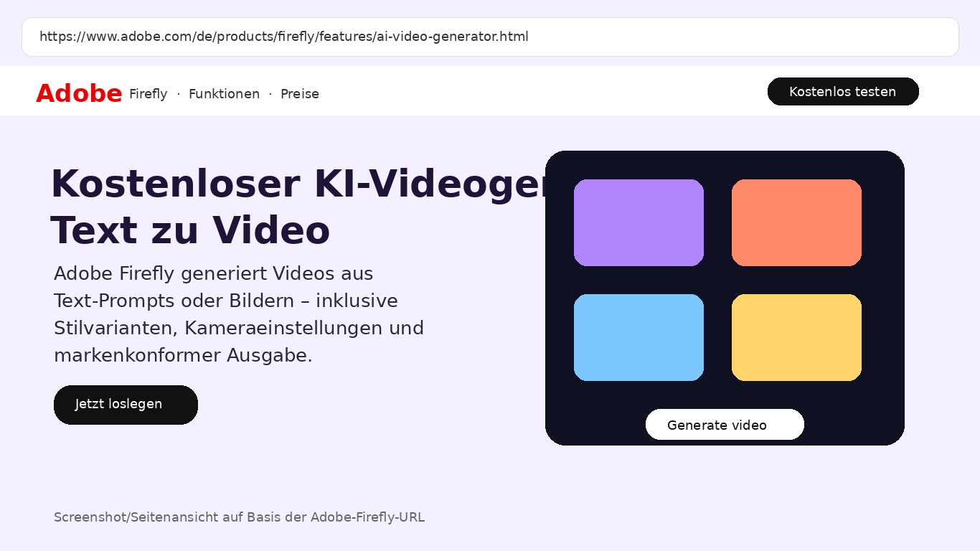Viewport: 980px width, 551px height.
Task: Select the blue video thumbnail
Action: 639,337
